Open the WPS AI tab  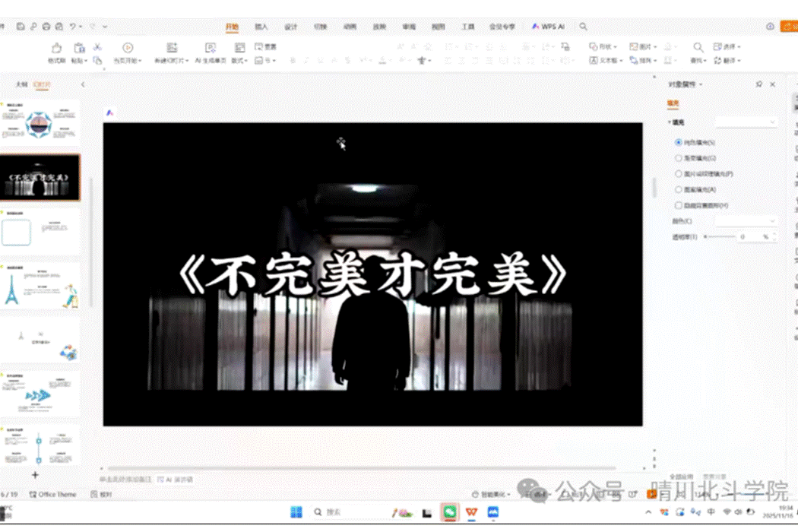549,27
